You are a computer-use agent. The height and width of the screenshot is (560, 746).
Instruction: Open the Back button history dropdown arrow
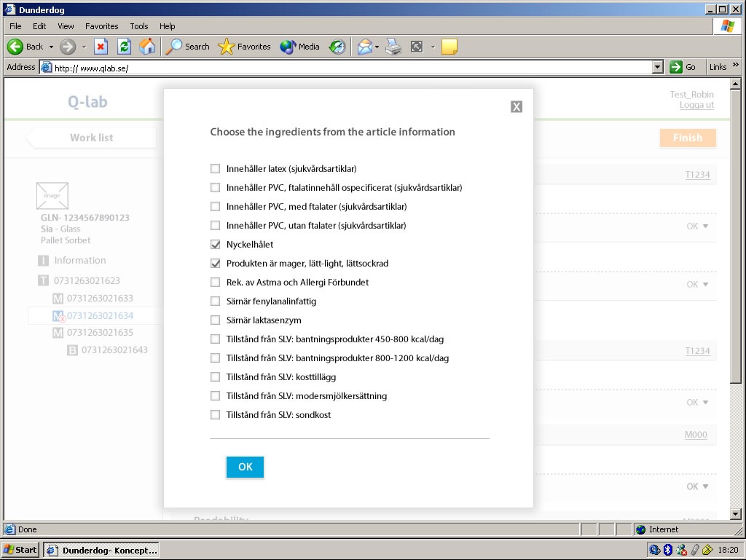point(51,47)
